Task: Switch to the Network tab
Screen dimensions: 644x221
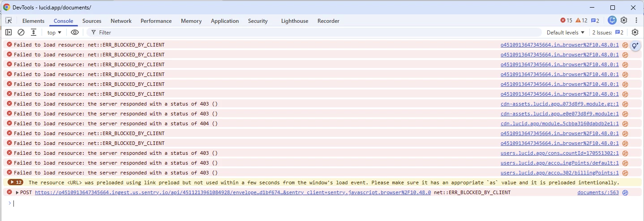Action: click(x=121, y=21)
